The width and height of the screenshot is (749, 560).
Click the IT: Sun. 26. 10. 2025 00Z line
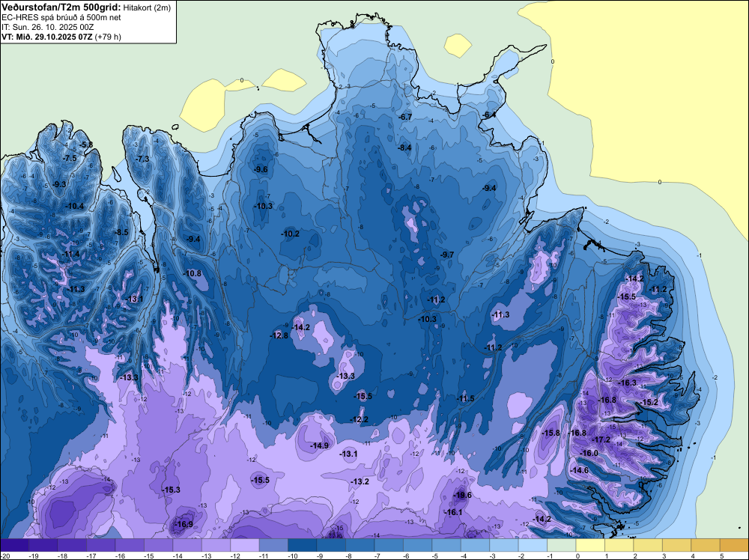click(48, 27)
